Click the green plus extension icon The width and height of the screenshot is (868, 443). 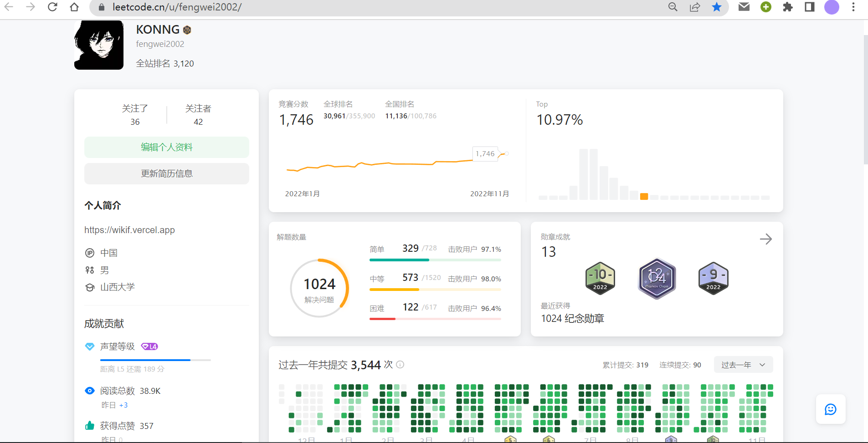click(x=766, y=7)
